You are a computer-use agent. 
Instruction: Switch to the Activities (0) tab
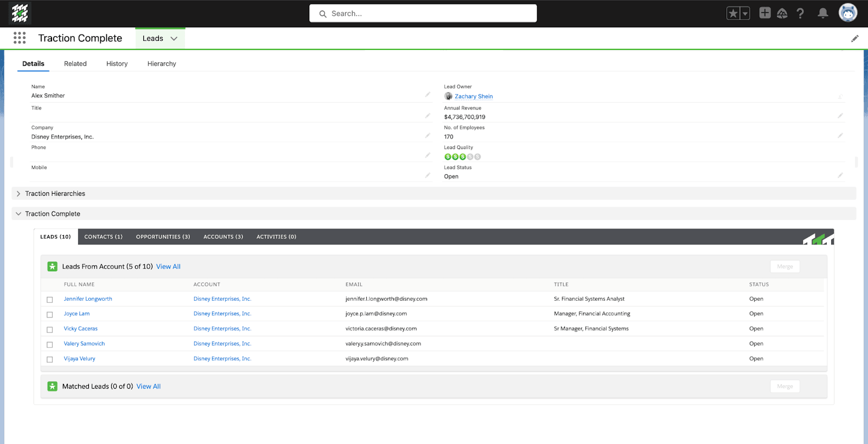(x=277, y=237)
